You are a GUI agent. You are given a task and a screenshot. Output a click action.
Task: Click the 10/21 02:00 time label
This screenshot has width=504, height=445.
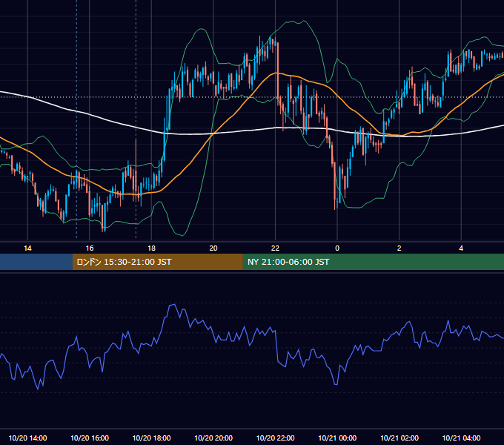399,438
